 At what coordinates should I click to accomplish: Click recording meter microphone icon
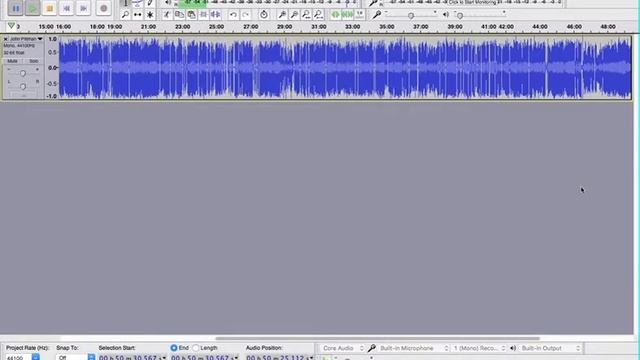[373, 3]
